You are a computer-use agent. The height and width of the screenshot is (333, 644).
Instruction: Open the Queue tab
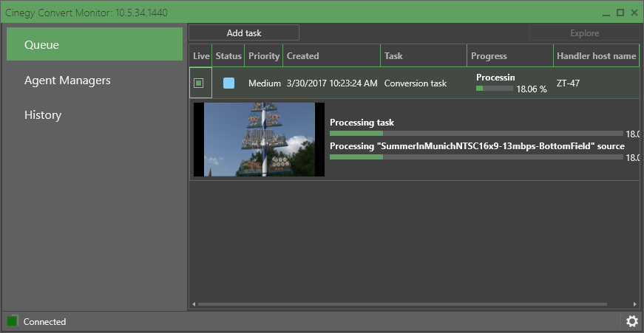pos(95,44)
